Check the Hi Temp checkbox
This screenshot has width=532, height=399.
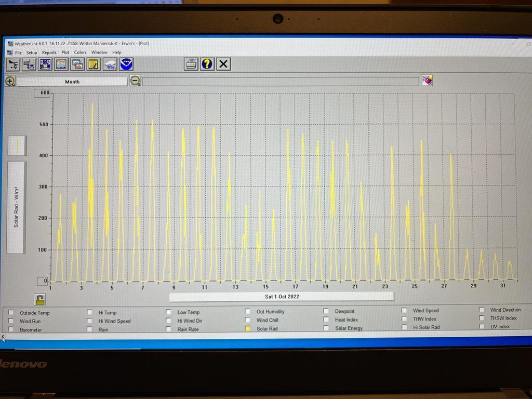tap(89, 312)
